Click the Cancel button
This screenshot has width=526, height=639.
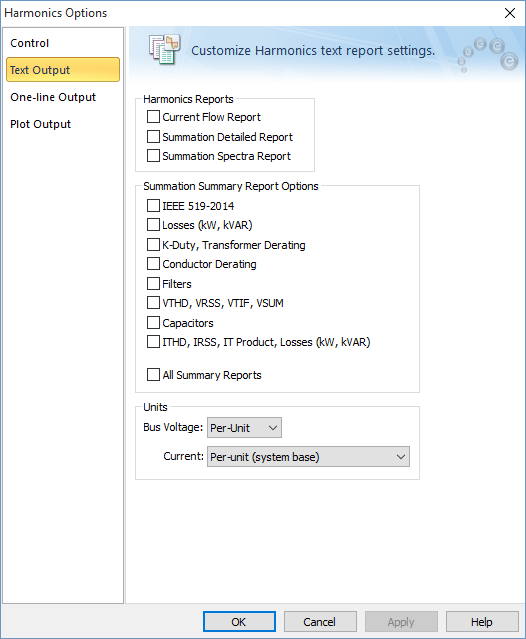(320, 622)
